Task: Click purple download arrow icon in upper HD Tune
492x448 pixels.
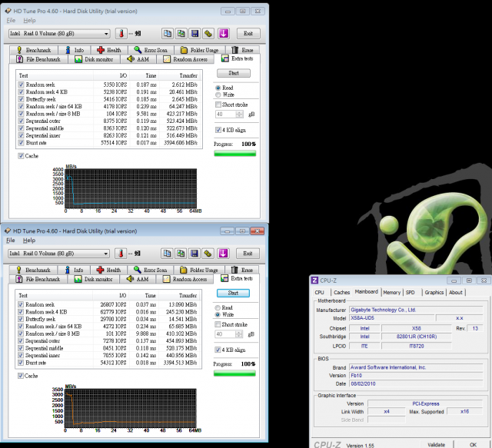Action: coord(224,34)
